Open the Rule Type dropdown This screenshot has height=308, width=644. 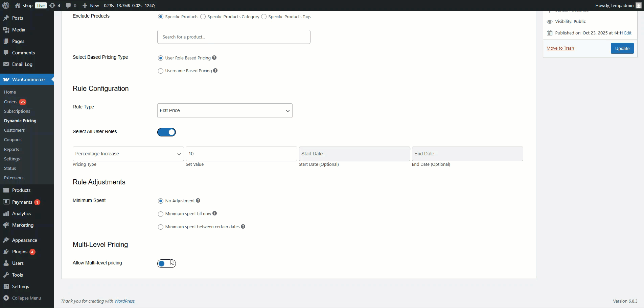225,111
